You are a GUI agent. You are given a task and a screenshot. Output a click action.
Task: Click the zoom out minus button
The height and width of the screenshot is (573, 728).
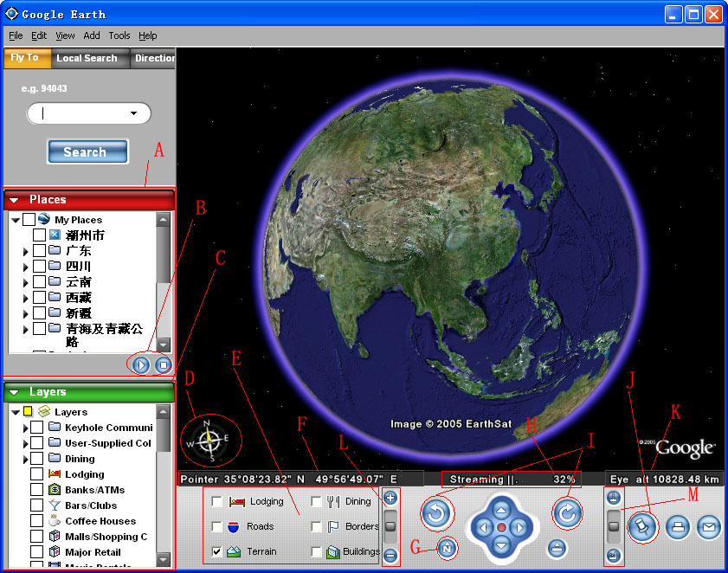[391, 555]
